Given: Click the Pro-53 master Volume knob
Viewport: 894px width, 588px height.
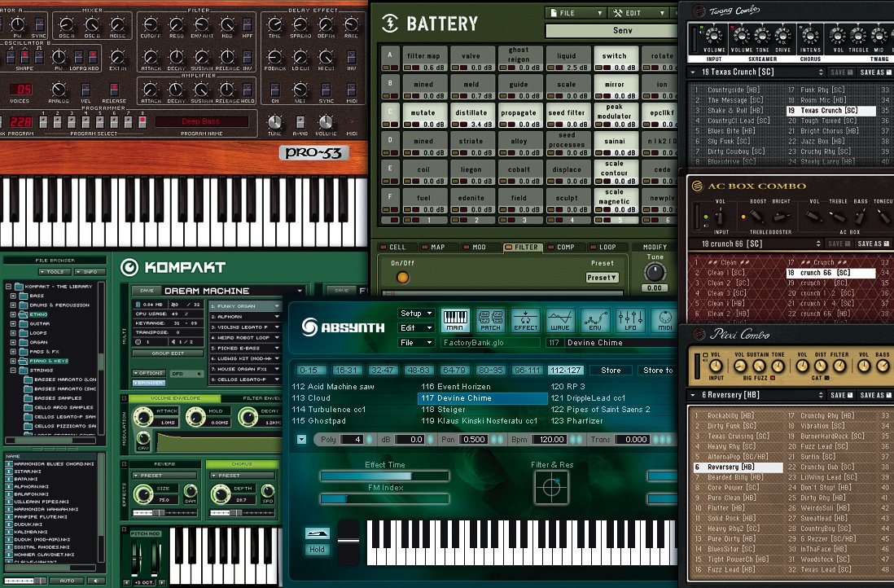Looking at the screenshot, I should [326, 122].
